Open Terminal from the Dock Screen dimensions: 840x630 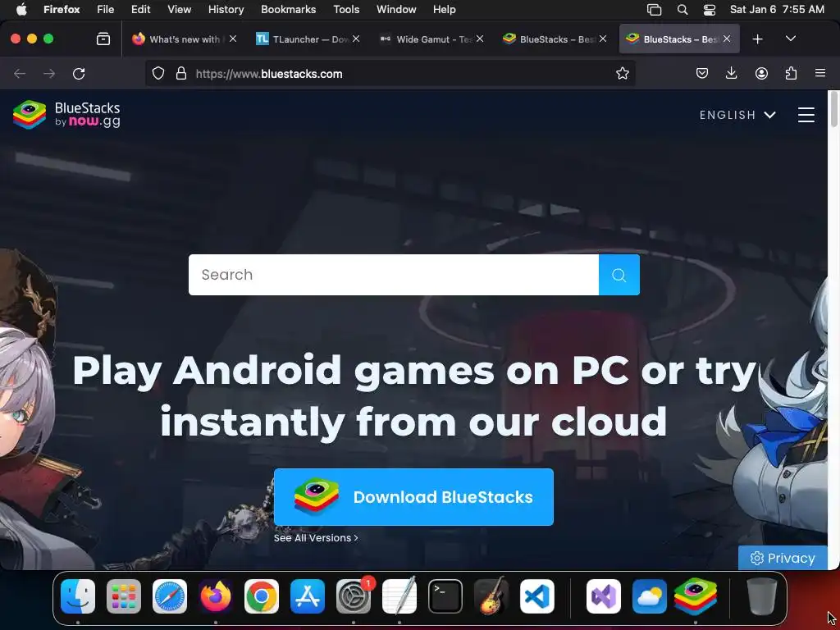(445, 596)
